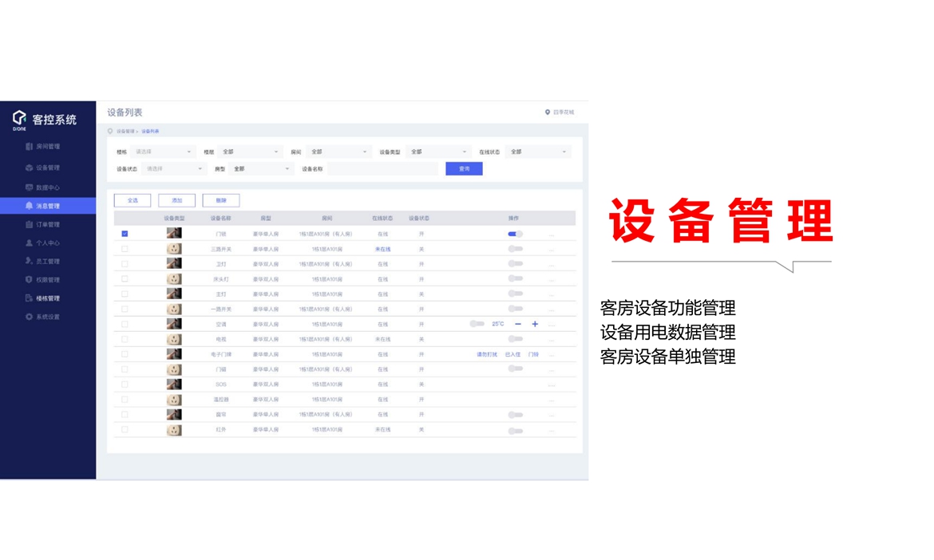
Task: Turn off the enabled switch in first 门锁 row
Action: pos(515,234)
